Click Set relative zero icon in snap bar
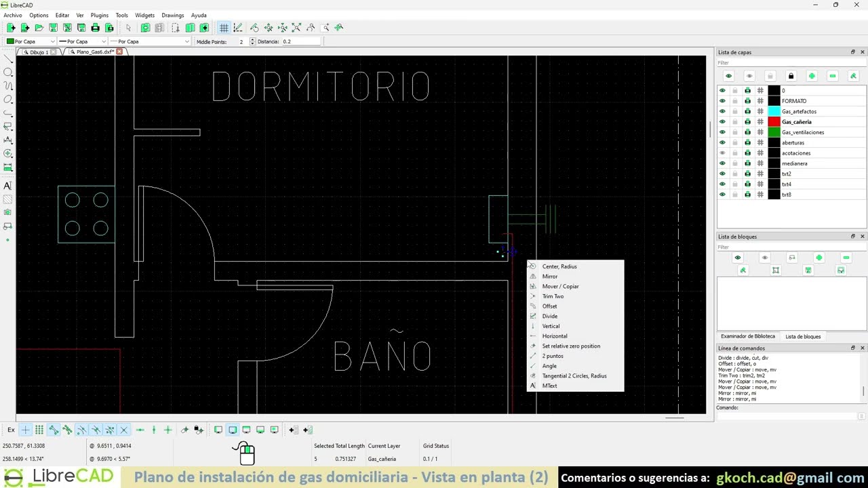Screen dimensions: 868x488 [x=184, y=430]
